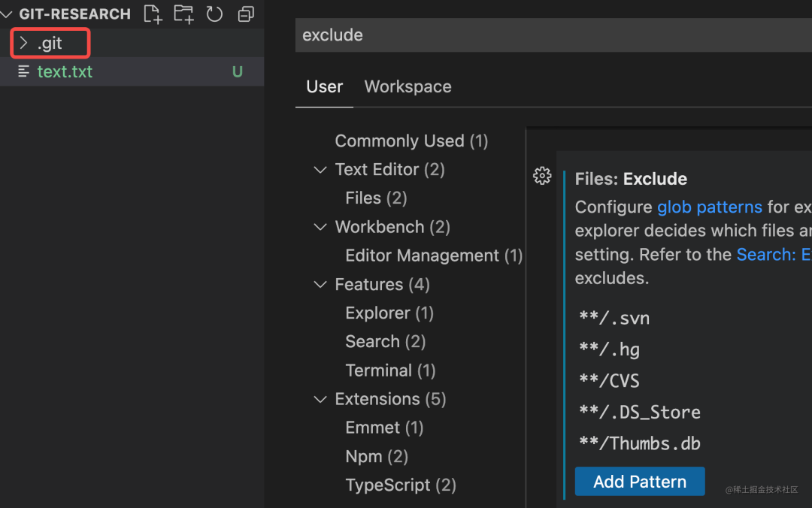
Task: Switch to the Workspace settings tab
Action: [408, 86]
